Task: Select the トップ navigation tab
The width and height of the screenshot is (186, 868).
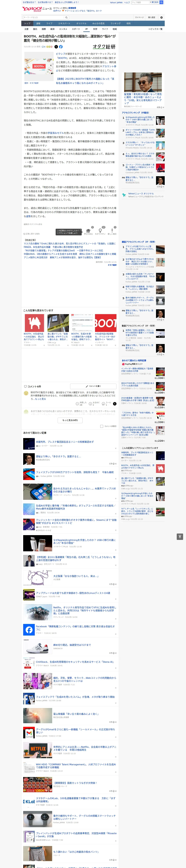Action: [x=27, y=24]
